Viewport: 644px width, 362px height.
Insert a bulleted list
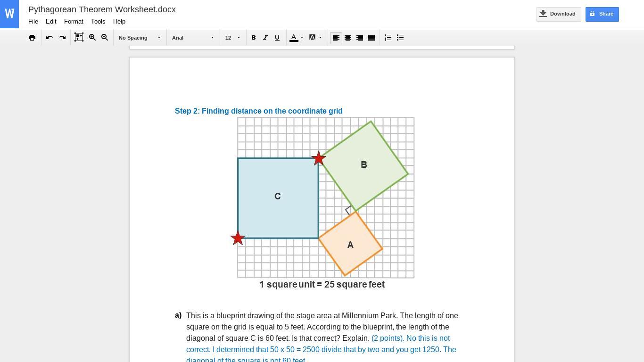pos(400,38)
